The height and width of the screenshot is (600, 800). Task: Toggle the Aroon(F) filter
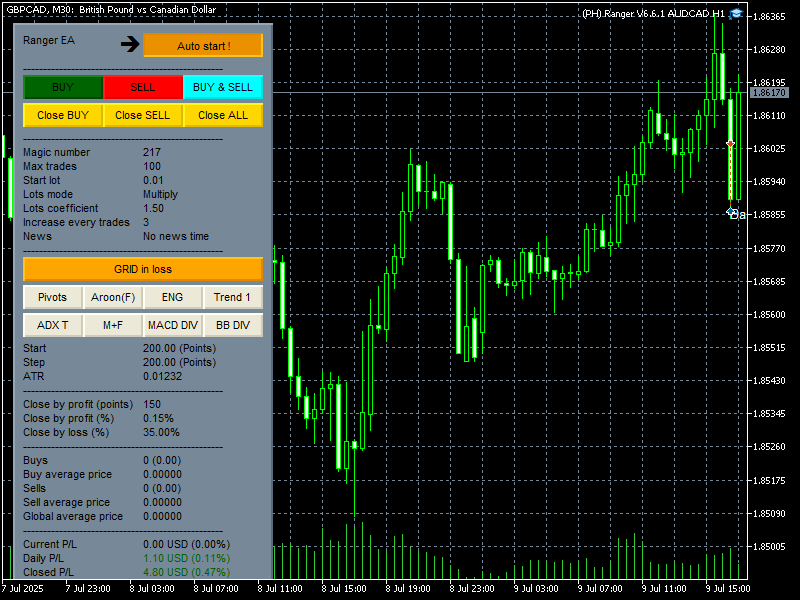(113, 297)
